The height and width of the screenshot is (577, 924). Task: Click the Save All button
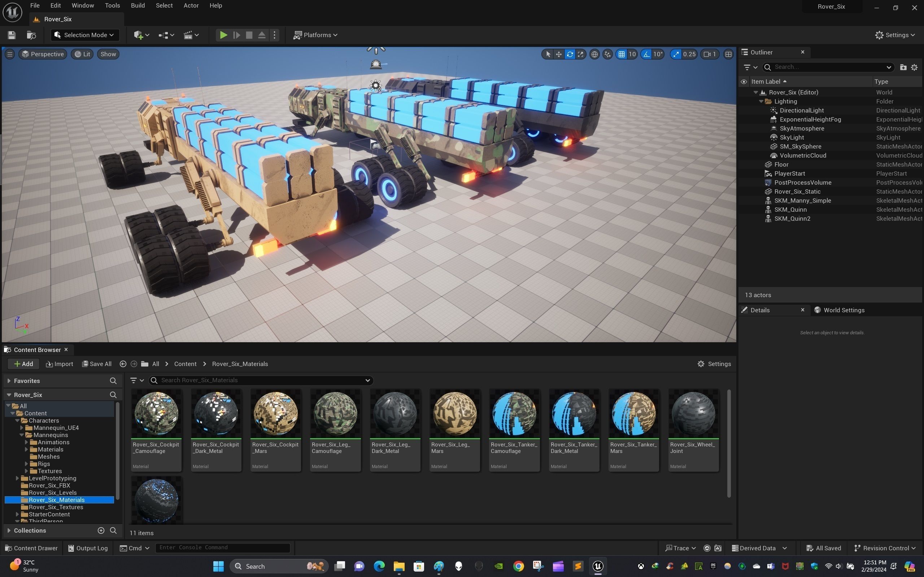pyautogui.click(x=97, y=364)
